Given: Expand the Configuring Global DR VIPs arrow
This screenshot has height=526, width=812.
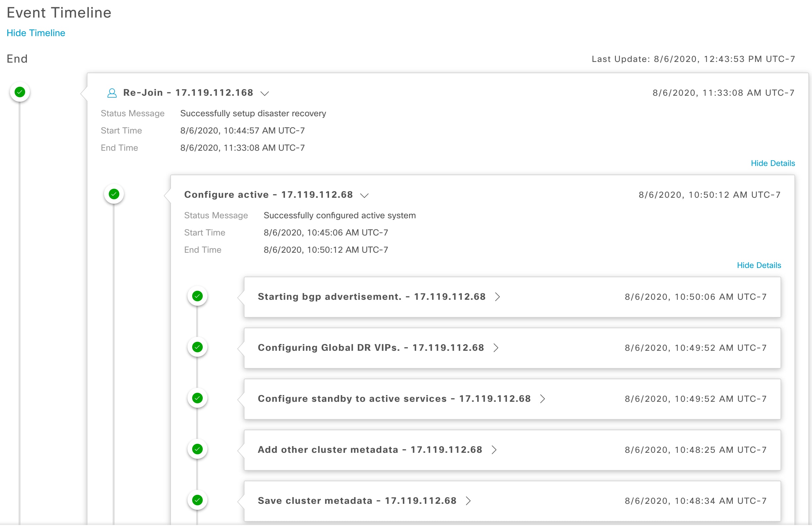Looking at the screenshot, I should (x=496, y=347).
